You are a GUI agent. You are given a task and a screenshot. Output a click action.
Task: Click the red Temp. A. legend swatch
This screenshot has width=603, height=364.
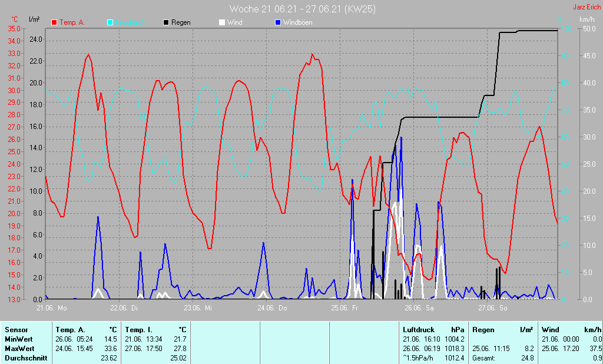click(x=54, y=23)
